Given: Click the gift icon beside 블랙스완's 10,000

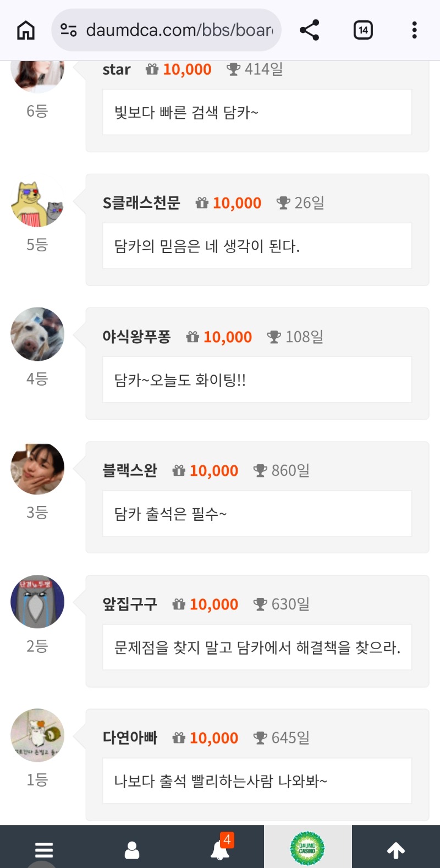Looking at the screenshot, I should (x=179, y=471).
